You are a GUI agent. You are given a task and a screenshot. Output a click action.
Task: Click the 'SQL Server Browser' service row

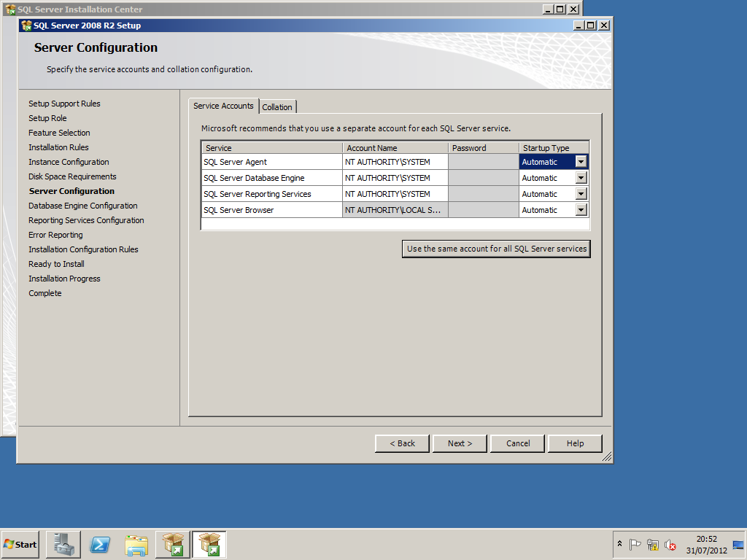[x=272, y=210]
